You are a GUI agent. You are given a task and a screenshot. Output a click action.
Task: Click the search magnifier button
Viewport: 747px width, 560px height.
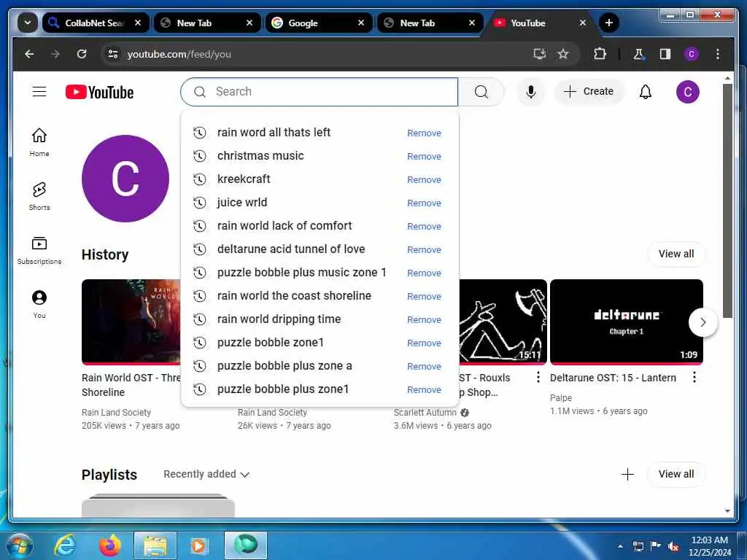click(481, 91)
